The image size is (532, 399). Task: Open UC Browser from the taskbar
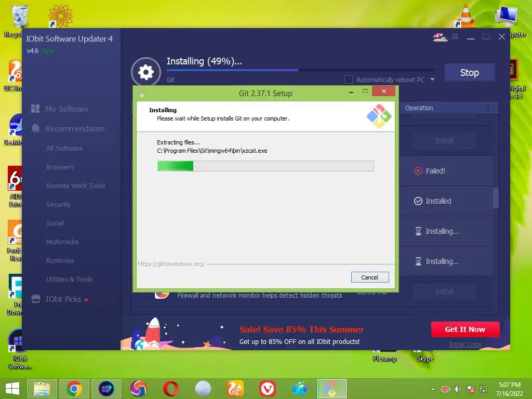tap(235, 389)
